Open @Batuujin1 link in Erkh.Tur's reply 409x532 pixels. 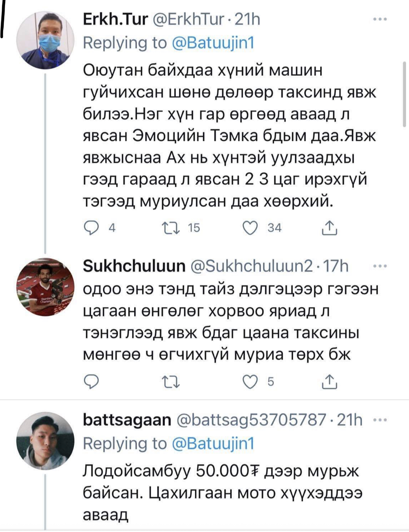pyautogui.click(x=213, y=43)
